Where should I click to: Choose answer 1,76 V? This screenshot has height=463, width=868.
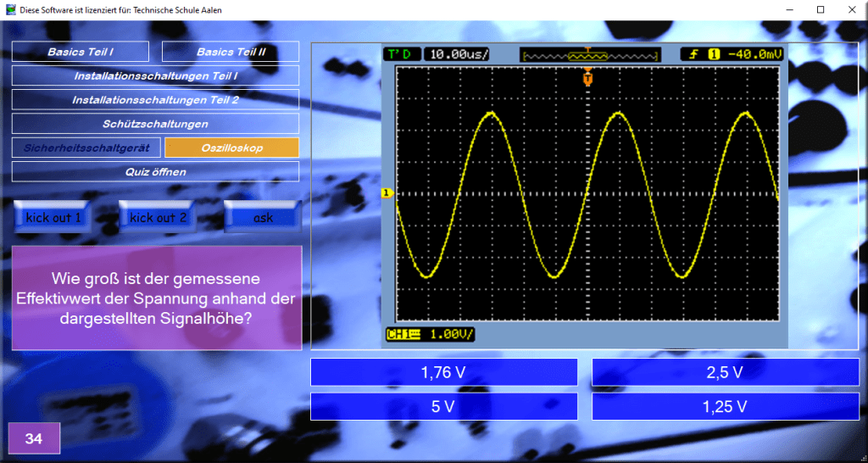click(x=443, y=372)
